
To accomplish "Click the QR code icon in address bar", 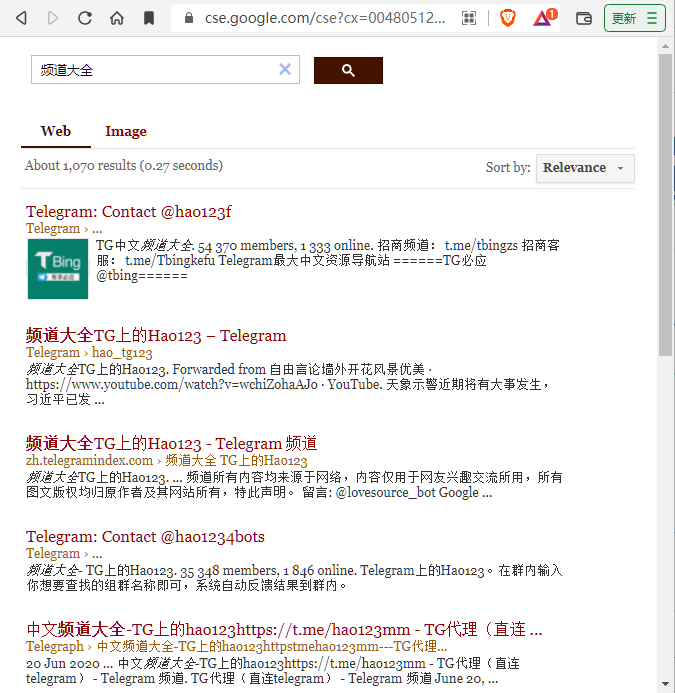I will point(469,18).
